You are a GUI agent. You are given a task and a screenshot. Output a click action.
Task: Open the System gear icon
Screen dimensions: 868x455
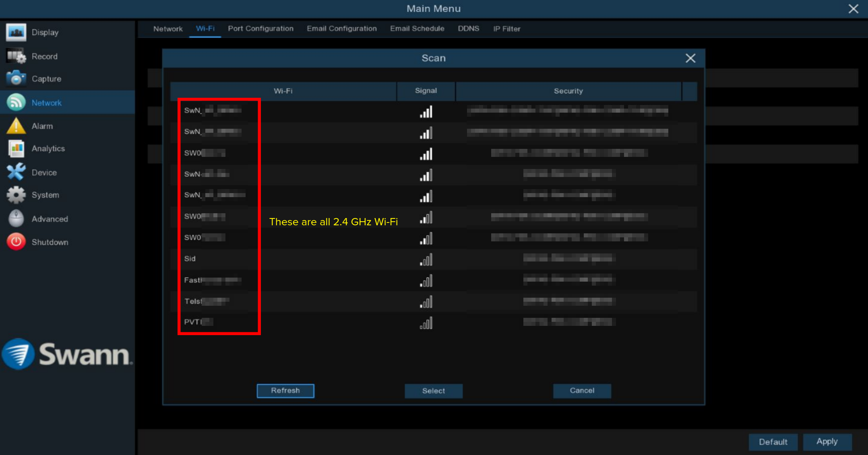16,195
